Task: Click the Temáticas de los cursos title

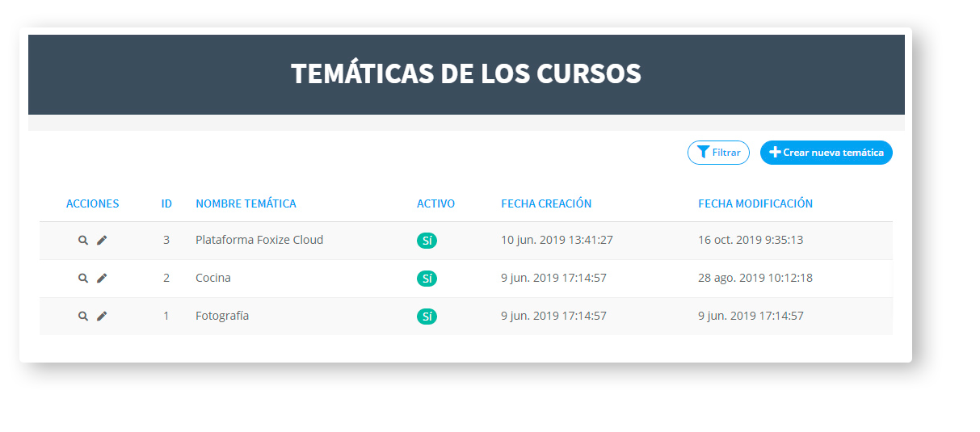Action: pyautogui.click(x=466, y=73)
